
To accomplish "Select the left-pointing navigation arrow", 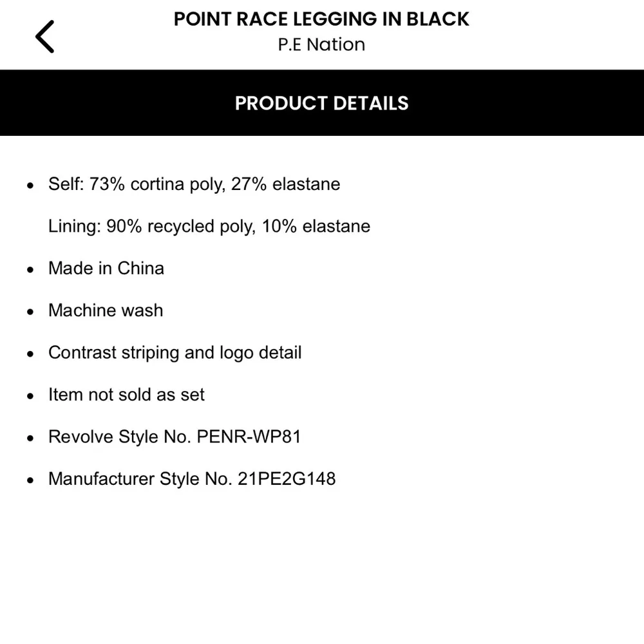I will click(x=43, y=36).
